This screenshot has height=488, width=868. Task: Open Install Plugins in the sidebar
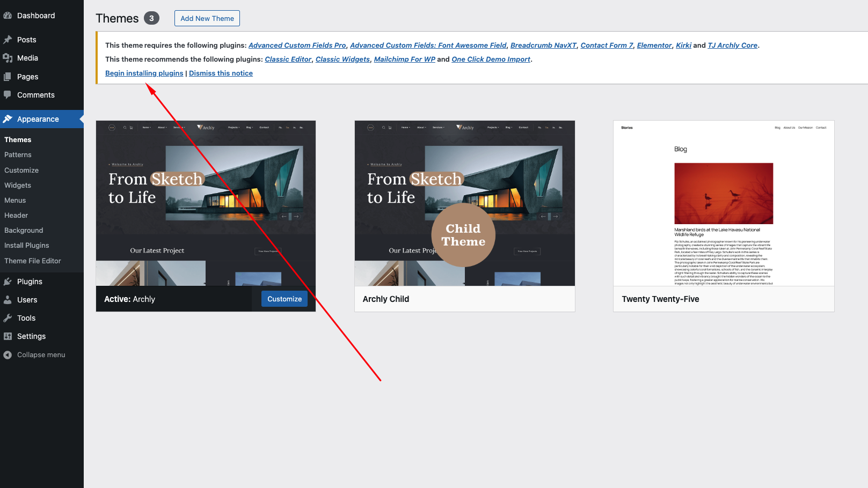(x=27, y=245)
